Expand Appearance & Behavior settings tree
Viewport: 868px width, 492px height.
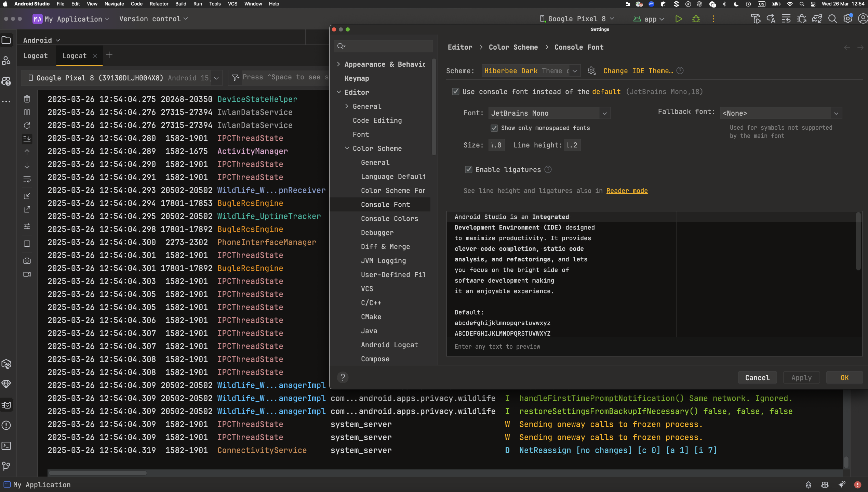(x=338, y=64)
